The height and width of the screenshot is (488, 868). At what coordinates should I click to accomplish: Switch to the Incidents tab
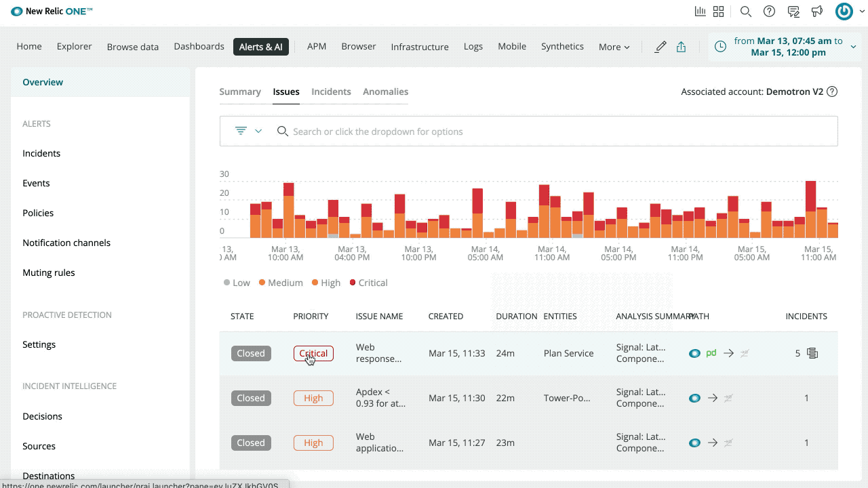331,91
